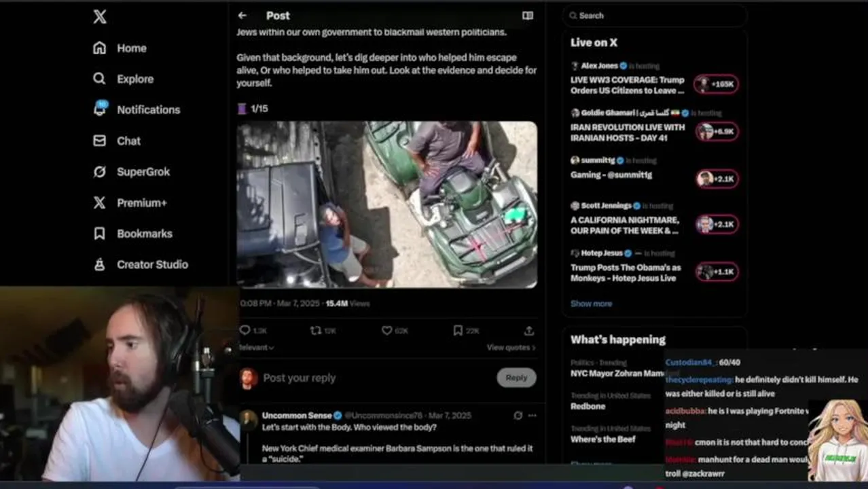Screen dimensions: 868x489
Task: Open the Chat envelope icon
Action: point(99,141)
